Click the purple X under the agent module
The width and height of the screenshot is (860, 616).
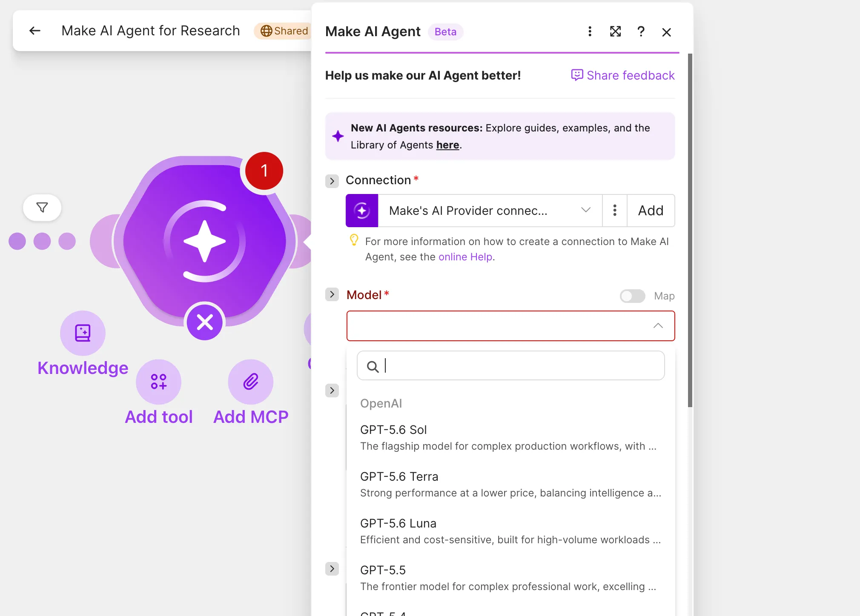205,322
